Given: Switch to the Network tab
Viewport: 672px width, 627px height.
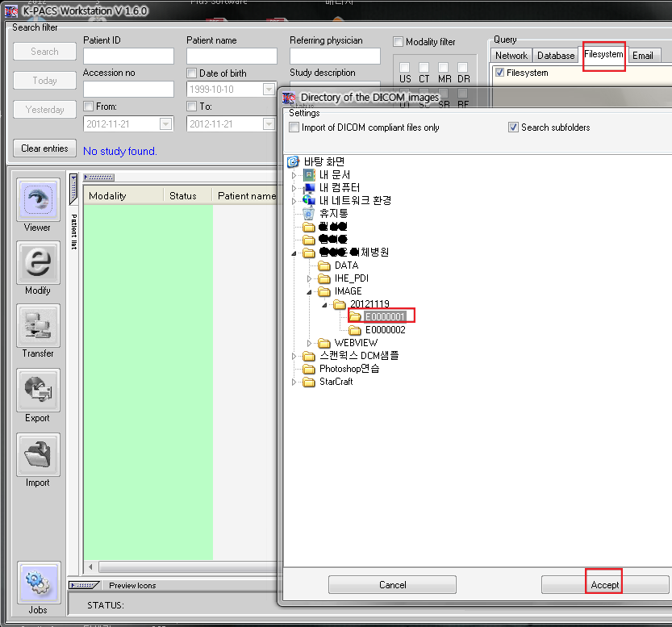Looking at the screenshot, I should tap(511, 56).
